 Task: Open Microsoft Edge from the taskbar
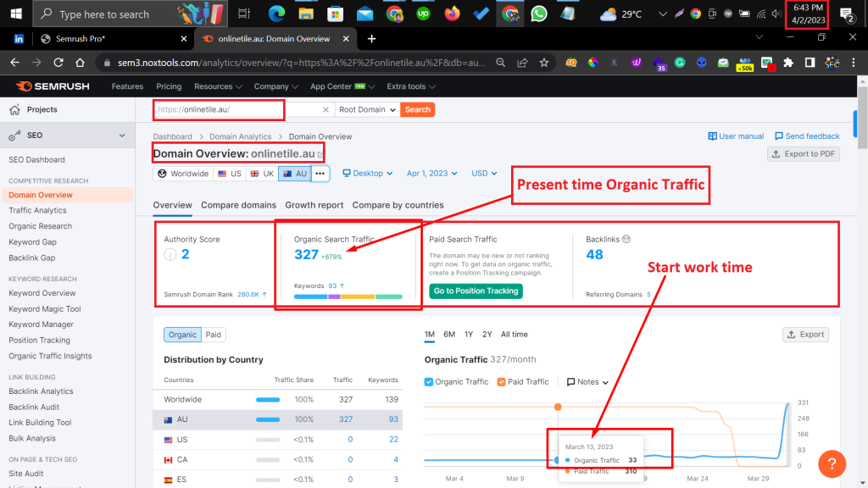point(276,14)
